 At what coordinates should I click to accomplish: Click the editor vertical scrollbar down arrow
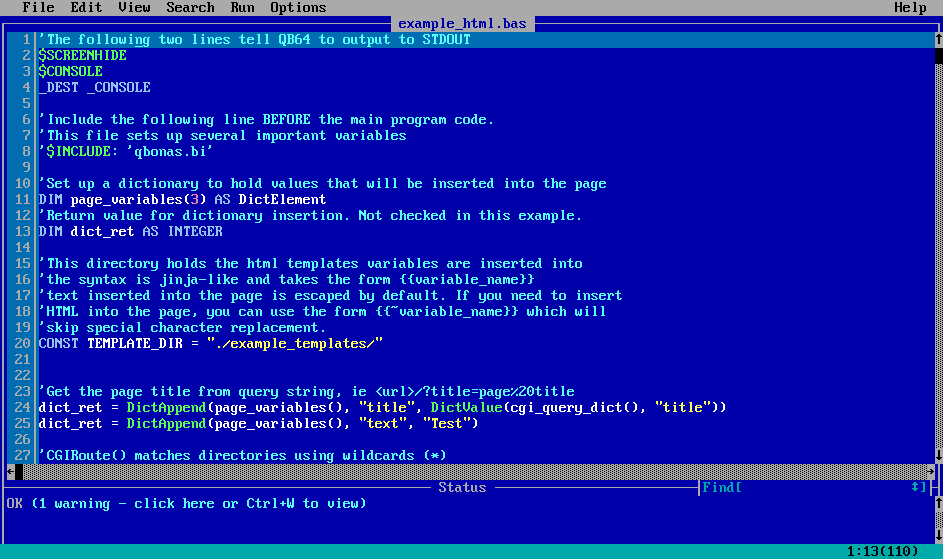(x=938, y=456)
